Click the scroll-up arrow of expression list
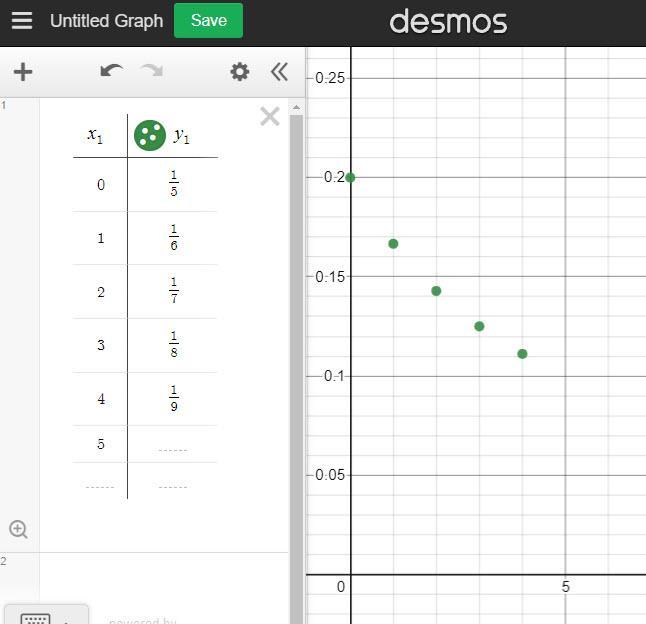This screenshot has height=624, width=646. (296, 108)
